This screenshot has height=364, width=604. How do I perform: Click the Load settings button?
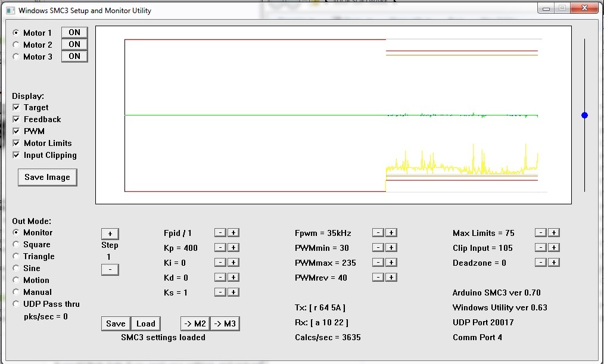pyautogui.click(x=145, y=323)
